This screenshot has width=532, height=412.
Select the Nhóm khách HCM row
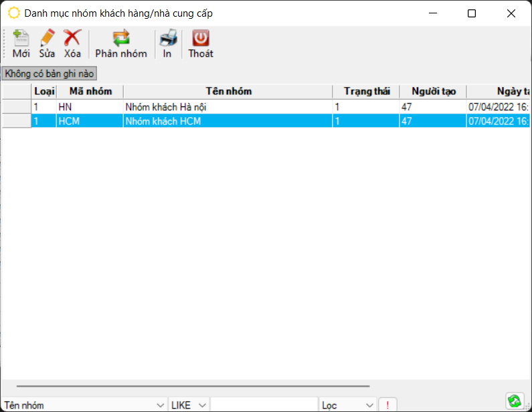[228, 121]
